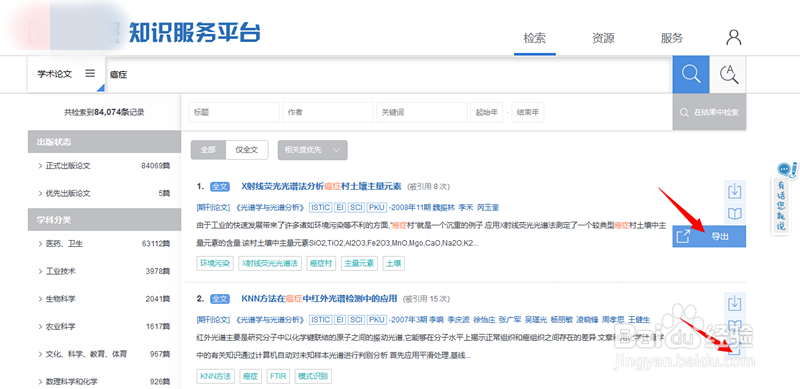Click the ISTIC tag in result 1

[x=320, y=207]
